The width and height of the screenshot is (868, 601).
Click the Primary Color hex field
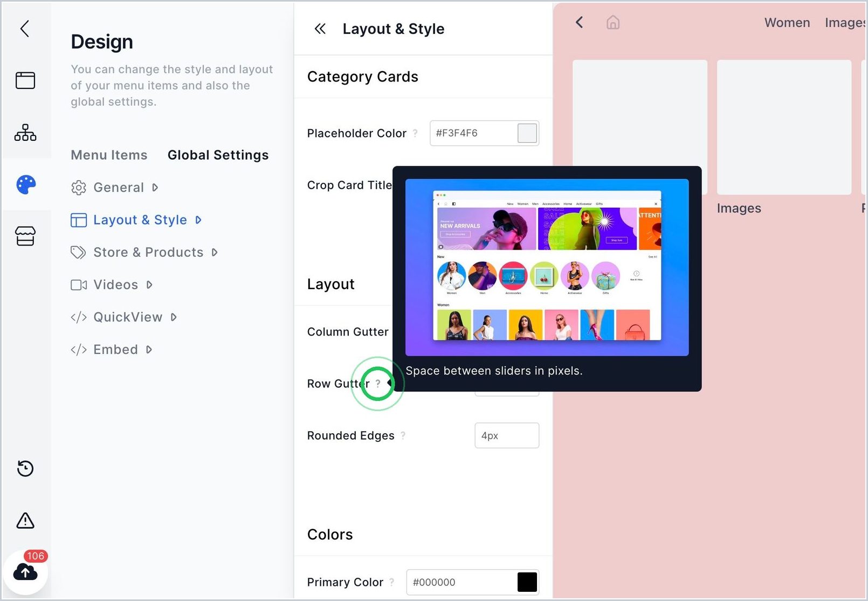coord(473,582)
